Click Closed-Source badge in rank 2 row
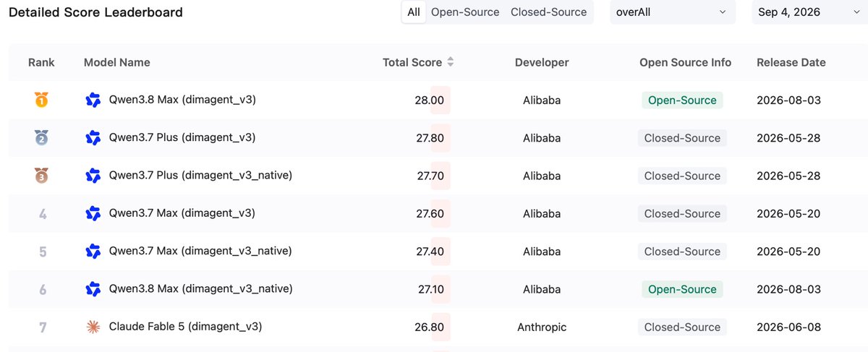 [682, 138]
